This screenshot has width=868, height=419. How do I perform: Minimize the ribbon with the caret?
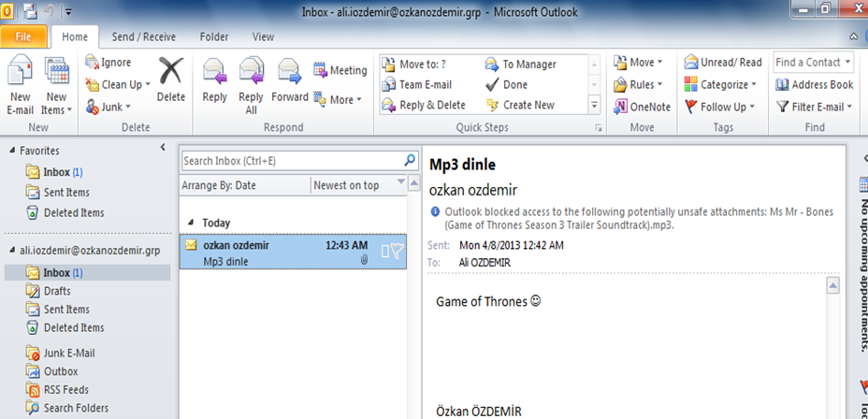854,36
